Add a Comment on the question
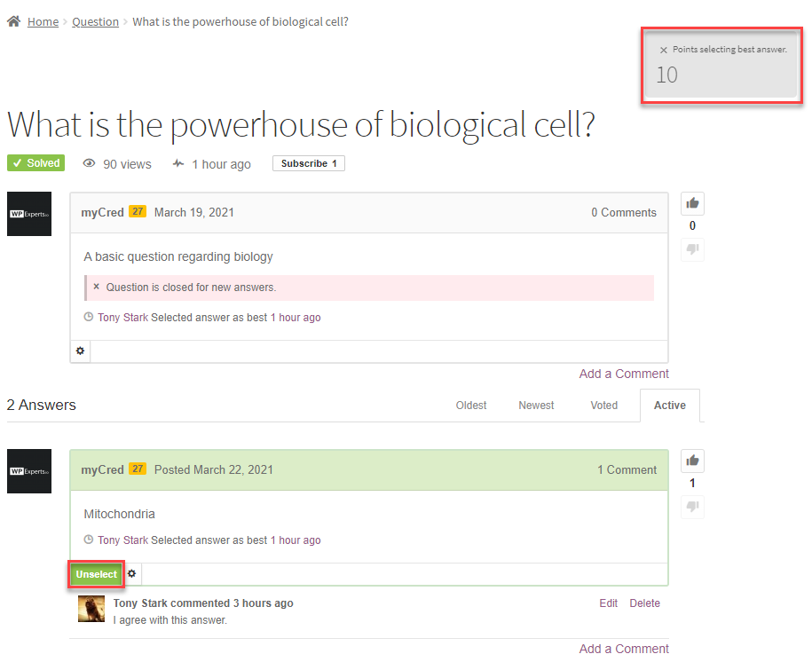 pyautogui.click(x=624, y=374)
